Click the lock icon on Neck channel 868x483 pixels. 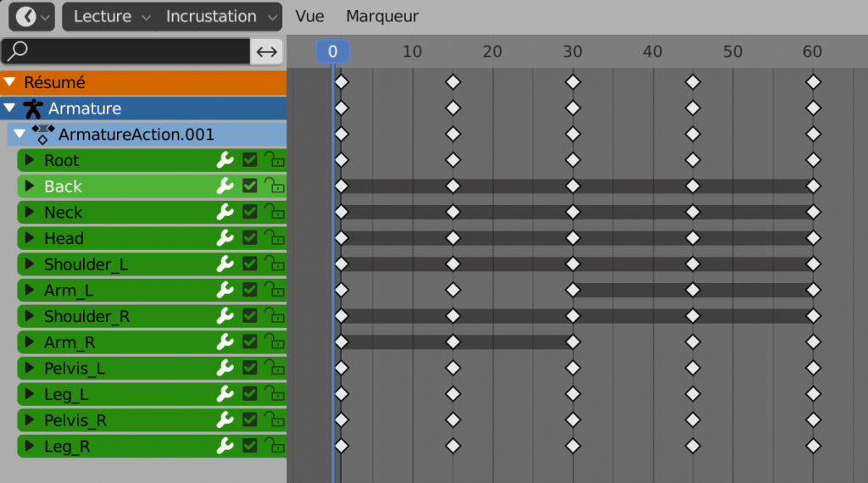click(274, 212)
